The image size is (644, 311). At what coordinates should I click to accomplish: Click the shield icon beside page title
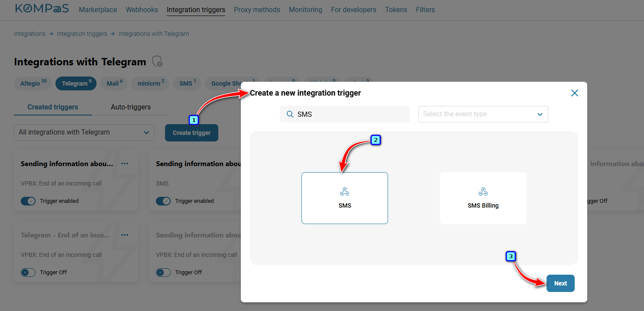pos(157,61)
